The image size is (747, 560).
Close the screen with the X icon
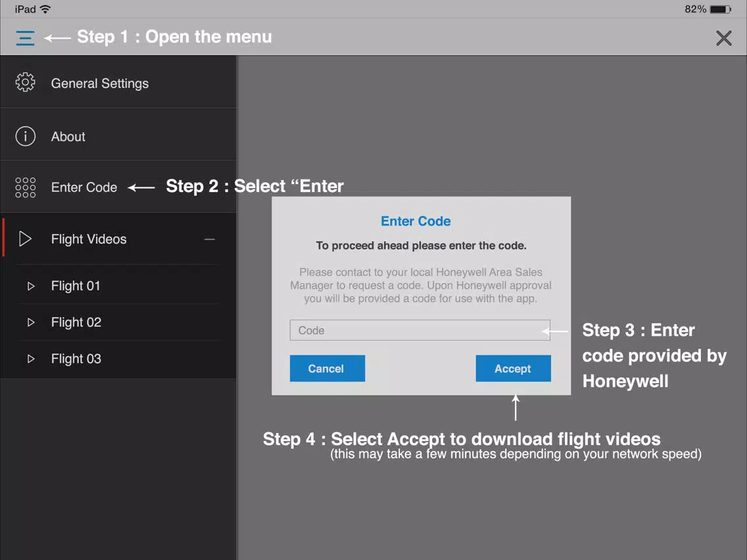coord(723,37)
